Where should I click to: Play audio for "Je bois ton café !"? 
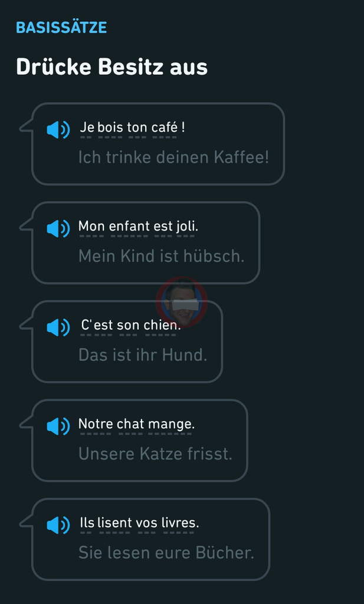pyautogui.click(x=58, y=129)
